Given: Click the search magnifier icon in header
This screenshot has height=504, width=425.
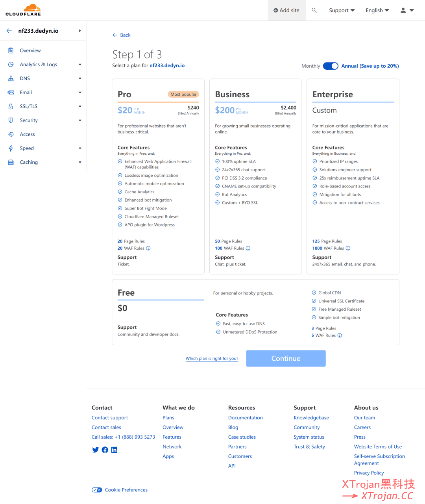Looking at the screenshot, I should [314, 10].
